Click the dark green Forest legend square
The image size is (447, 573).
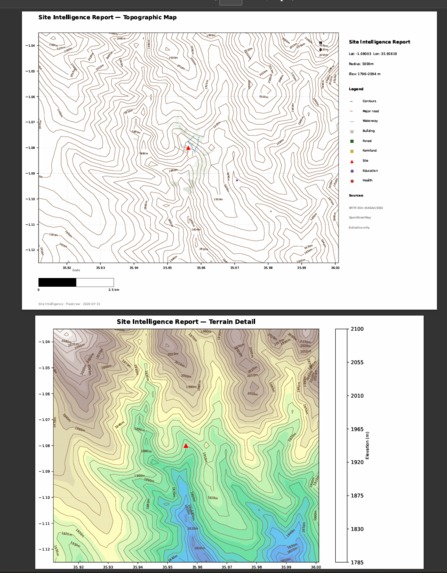[x=352, y=141]
